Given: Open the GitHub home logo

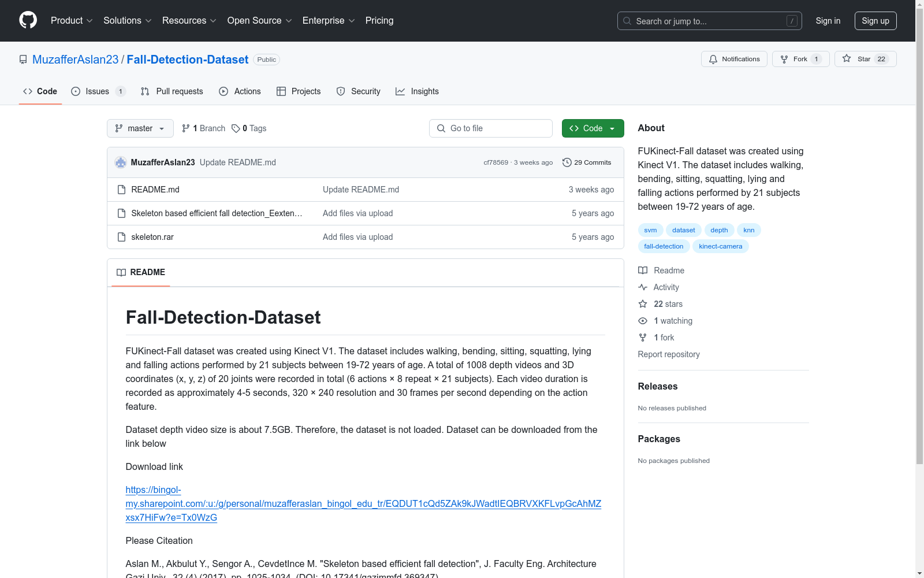Looking at the screenshot, I should 28,20.
